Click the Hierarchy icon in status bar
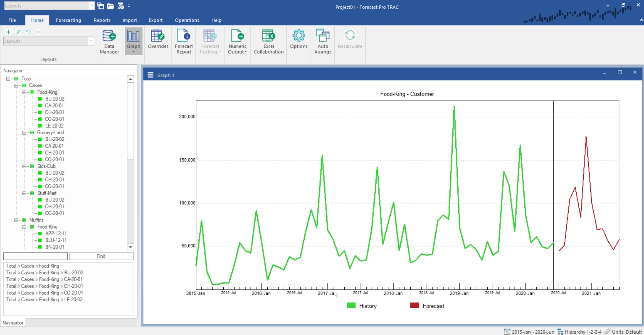The image size is (644, 335). coord(560,332)
